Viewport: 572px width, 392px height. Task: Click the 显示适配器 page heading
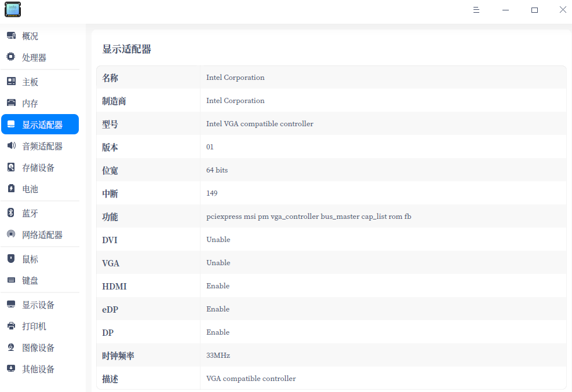point(126,49)
